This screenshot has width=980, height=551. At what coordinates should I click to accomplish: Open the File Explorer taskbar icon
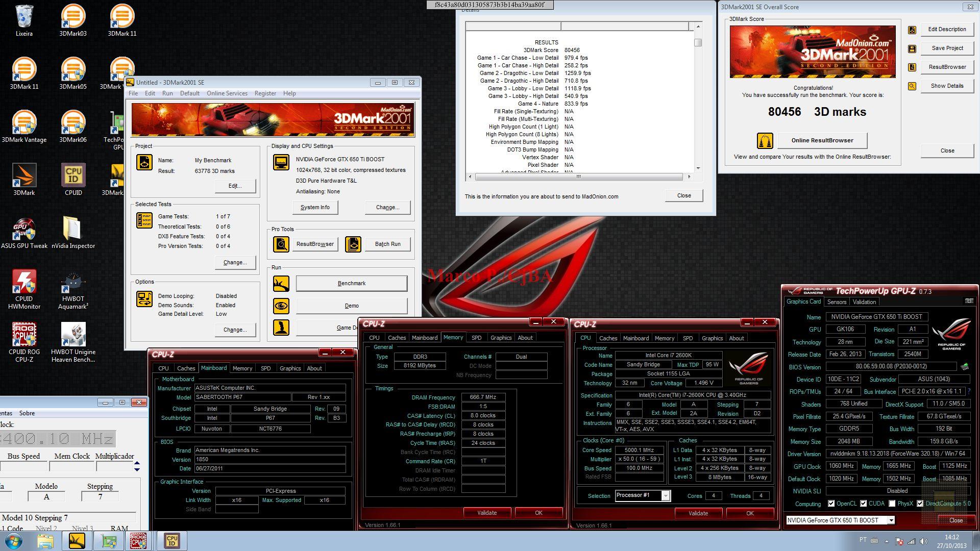pyautogui.click(x=45, y=541)
